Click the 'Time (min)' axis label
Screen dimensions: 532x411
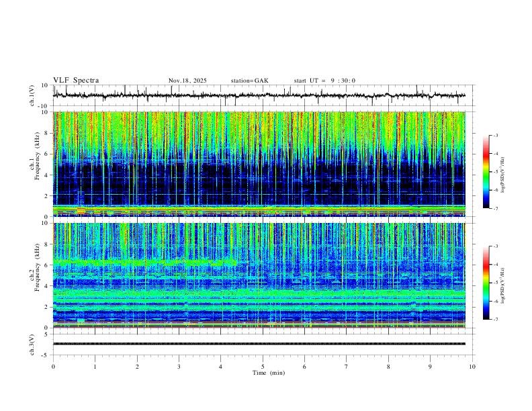click(x=269, y=373)
